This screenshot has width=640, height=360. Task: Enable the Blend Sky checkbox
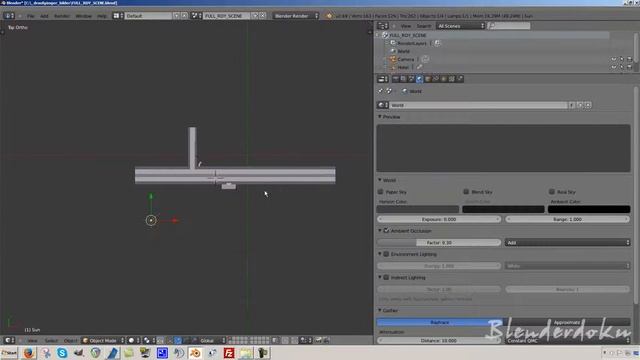[x=466, y=191]
